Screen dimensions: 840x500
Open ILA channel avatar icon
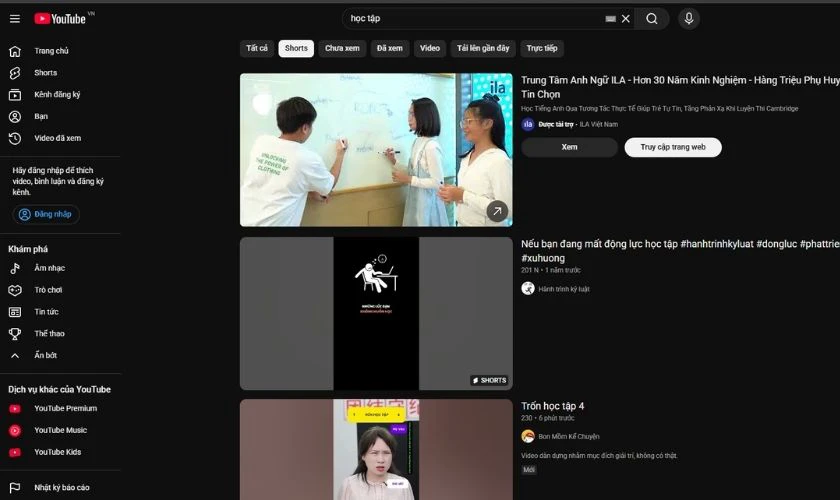point(528,124)
